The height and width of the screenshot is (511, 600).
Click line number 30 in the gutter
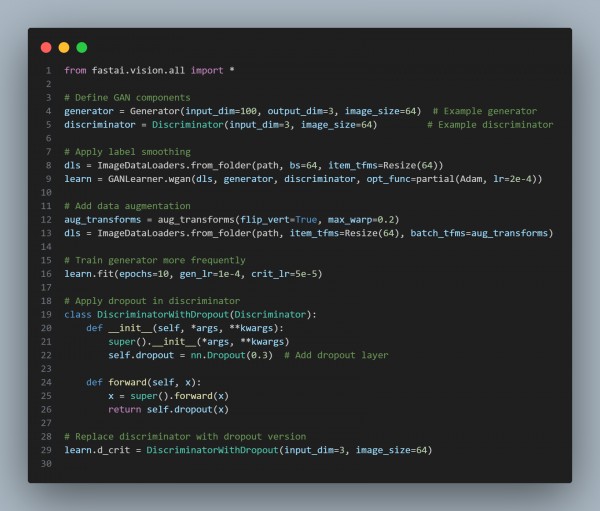coord(46,464)
